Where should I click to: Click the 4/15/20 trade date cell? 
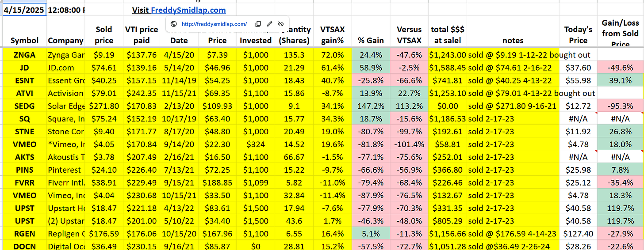179,55
